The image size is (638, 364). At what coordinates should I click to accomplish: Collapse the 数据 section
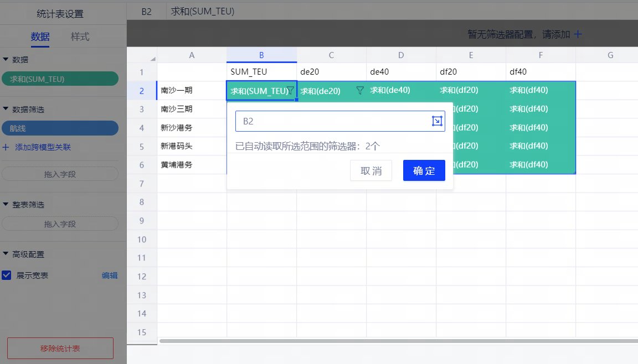pyautogui.click(x=6, y=60)
